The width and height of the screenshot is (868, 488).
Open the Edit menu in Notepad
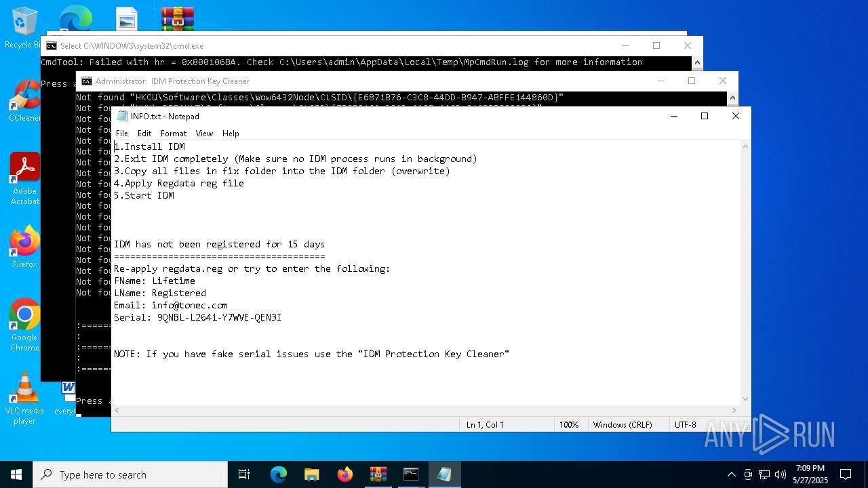click(x=144, y=134)
